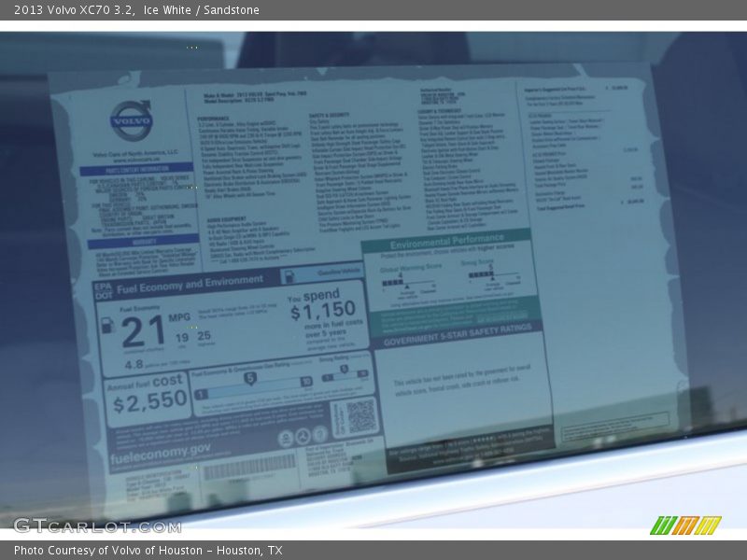Screen dimensions: 747x560
Task: Click the Gasoline Vehicle pump icon
Action: 289,276
